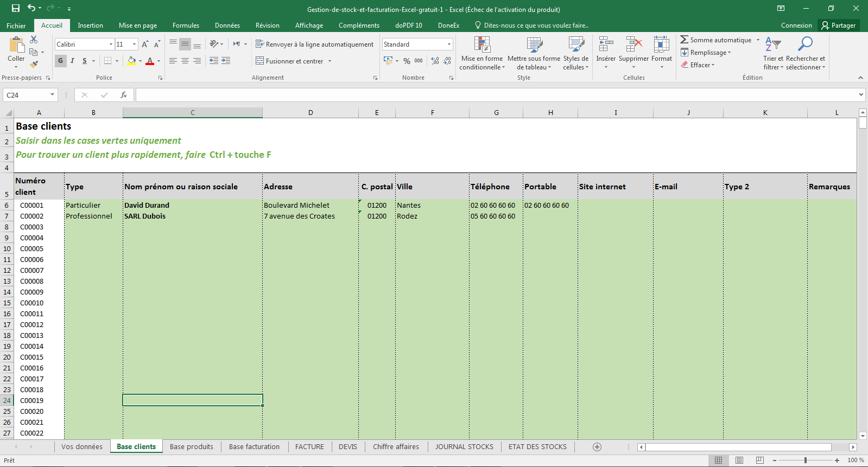Click the Connexion link

[796, 25]
